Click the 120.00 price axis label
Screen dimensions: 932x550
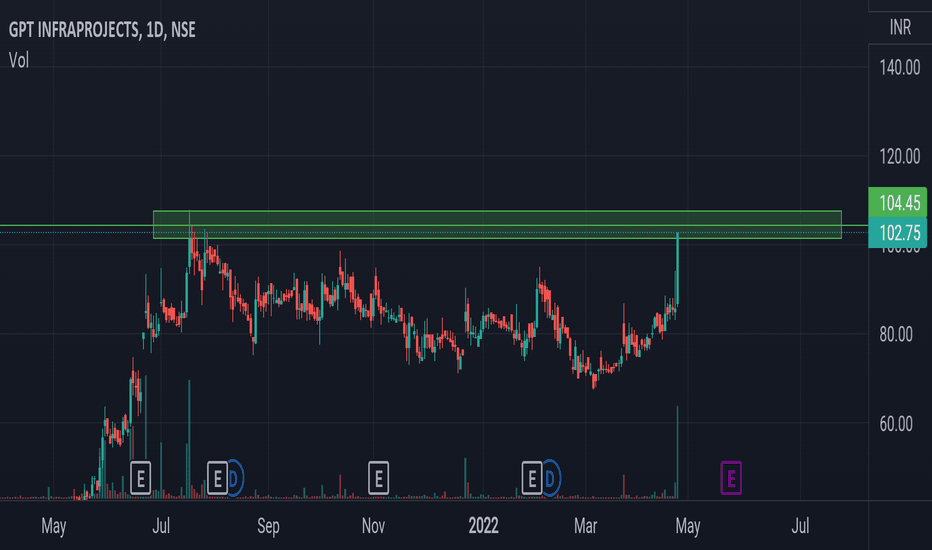pos(900,156)
